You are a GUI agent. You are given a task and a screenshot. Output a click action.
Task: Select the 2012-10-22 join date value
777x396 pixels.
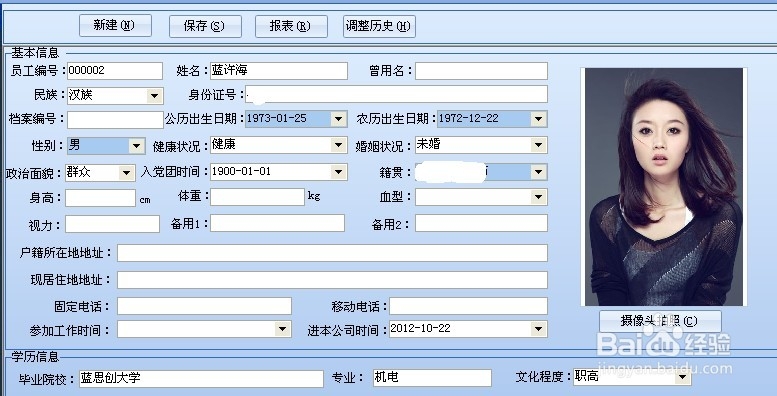pos(421,328)
